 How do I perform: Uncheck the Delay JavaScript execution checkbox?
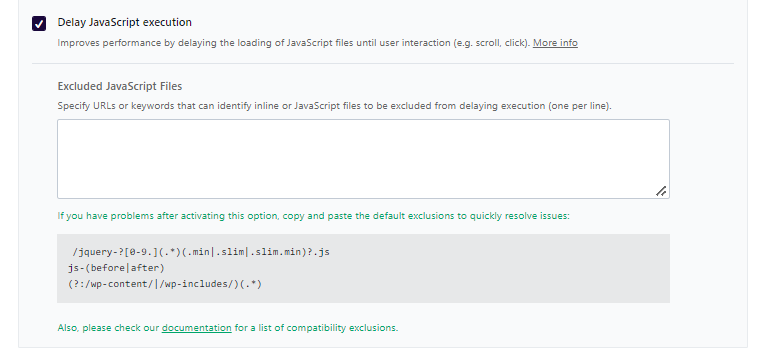pyautogui.click(x=39, y=23)
